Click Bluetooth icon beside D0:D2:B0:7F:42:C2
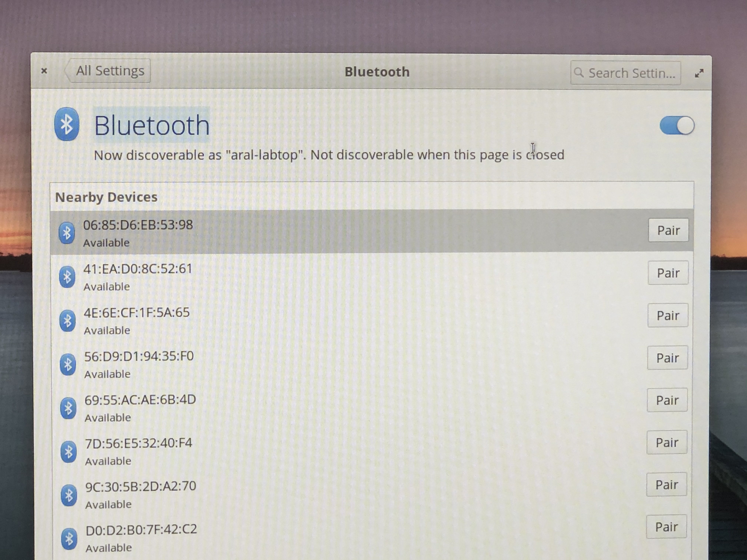Screen dimensions: 747x560 click(69, 539)
